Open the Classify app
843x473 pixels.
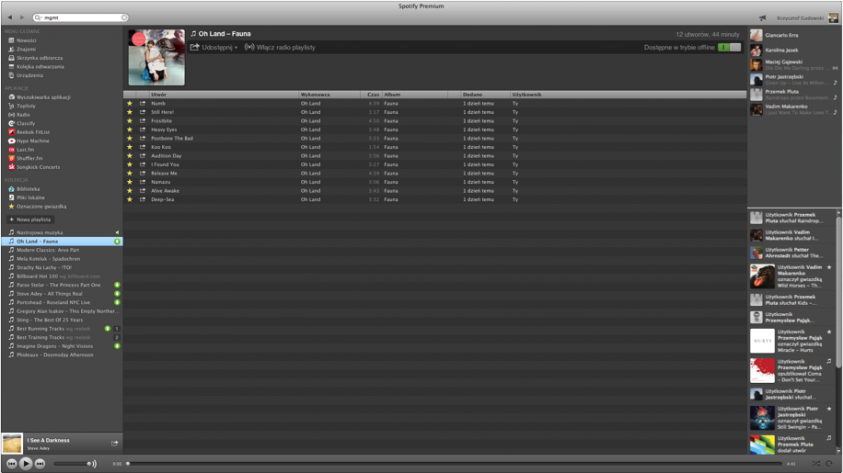[25, 123]
